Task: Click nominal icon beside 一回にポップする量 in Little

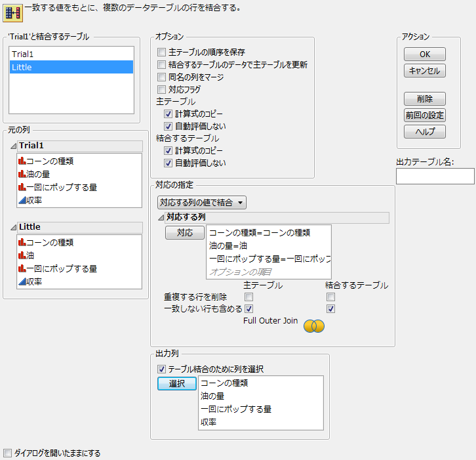Action: (22, 268)
